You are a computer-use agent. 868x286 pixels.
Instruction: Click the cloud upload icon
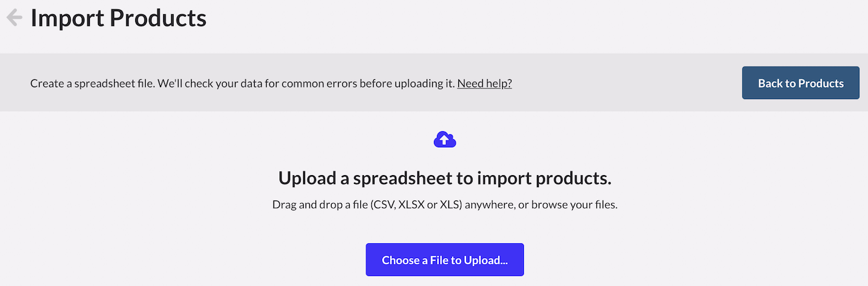click(x=445, y=140)
